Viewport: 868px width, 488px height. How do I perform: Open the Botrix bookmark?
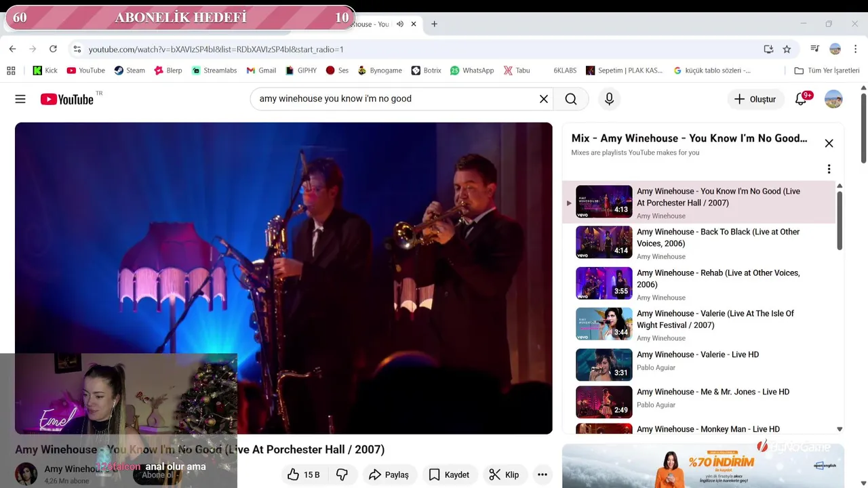point(426,70)
